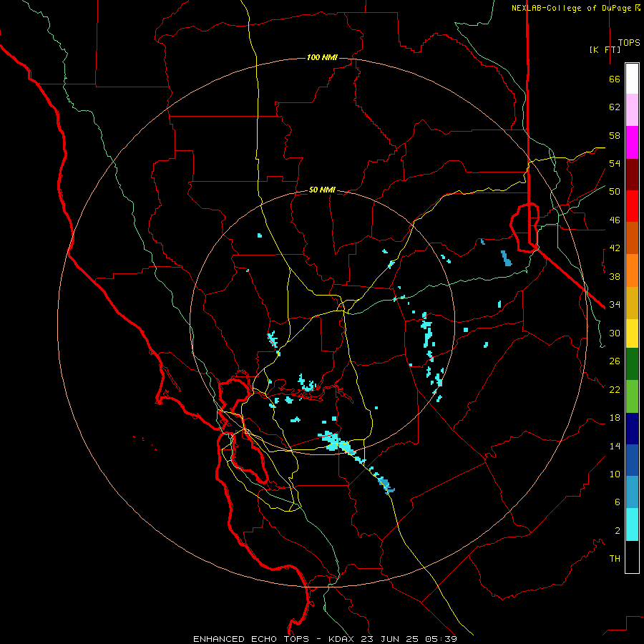Screen dimensions: 644x644
Task: Click legend value 46
Action: [615, 220]
